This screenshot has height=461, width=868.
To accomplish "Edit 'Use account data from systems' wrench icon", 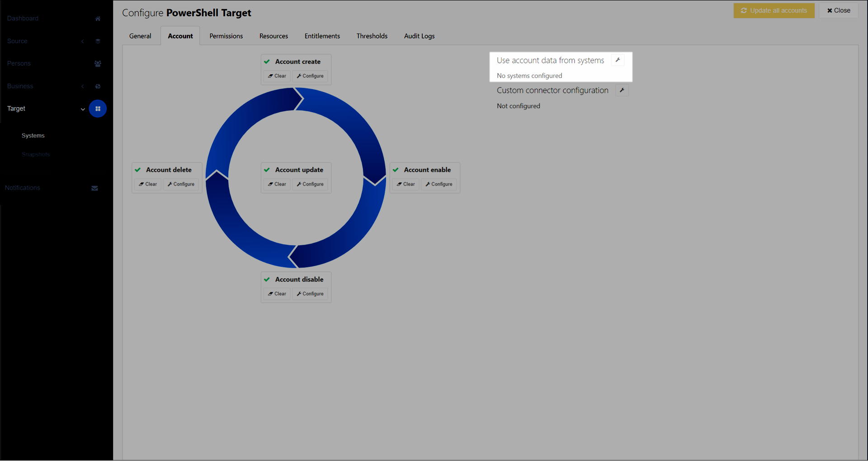I will coord(618,60).
